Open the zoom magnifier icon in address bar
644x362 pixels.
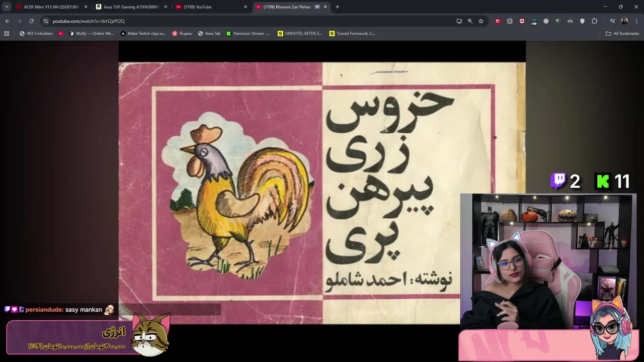pos(470,21)
